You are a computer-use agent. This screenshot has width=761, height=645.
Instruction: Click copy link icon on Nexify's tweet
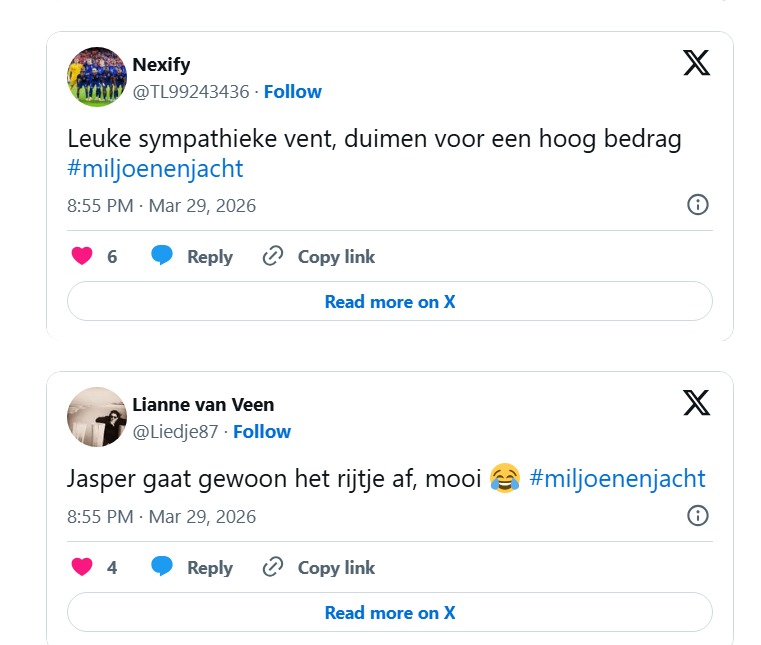pos(273,256)
